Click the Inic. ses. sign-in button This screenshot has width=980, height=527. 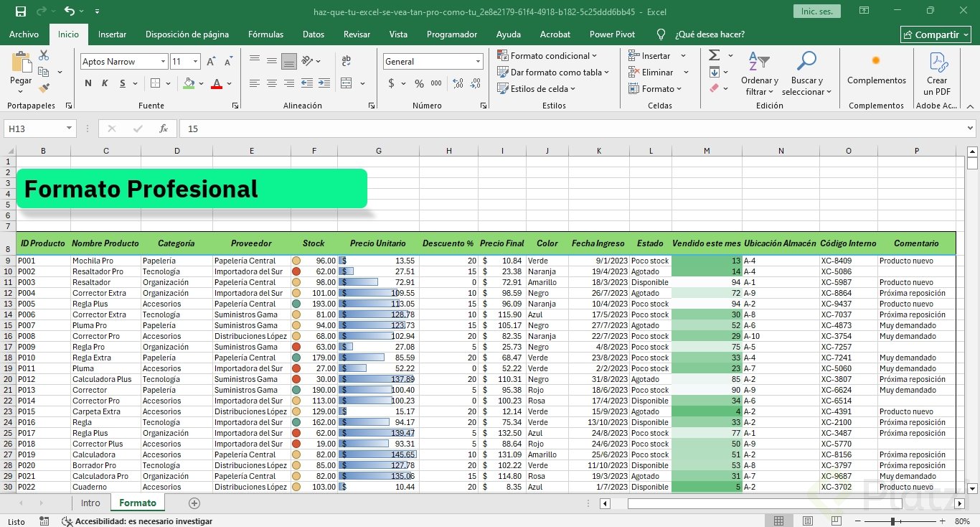[x=816, y=11]
